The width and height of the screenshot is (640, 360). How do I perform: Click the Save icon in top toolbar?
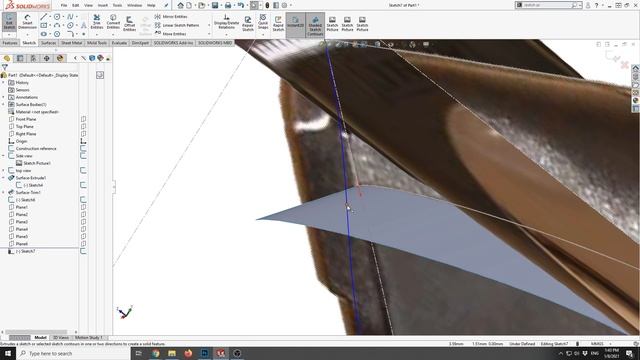coord(215,5)
